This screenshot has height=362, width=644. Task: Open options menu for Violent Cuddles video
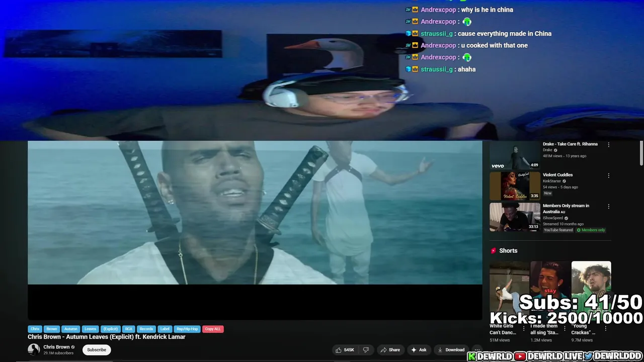tap(608, 176)
